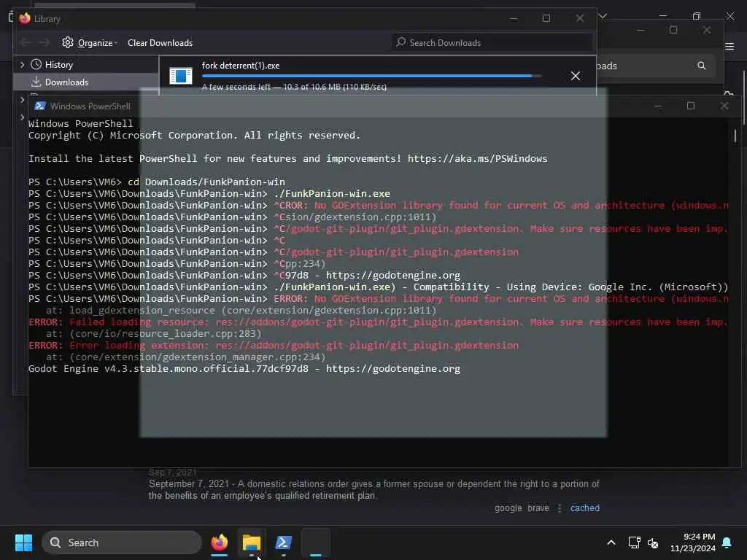
Task: Click the download progress bar
Action: 371,76
